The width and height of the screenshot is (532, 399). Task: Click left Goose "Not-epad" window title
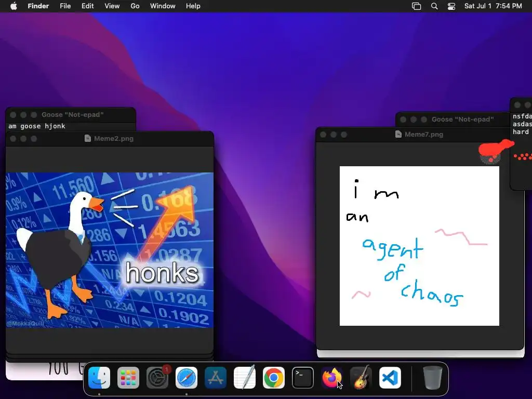click(x=73, y=115)
